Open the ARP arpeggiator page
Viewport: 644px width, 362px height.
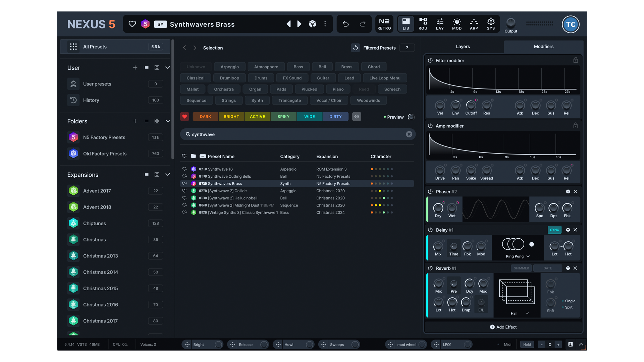coord(474,24)
